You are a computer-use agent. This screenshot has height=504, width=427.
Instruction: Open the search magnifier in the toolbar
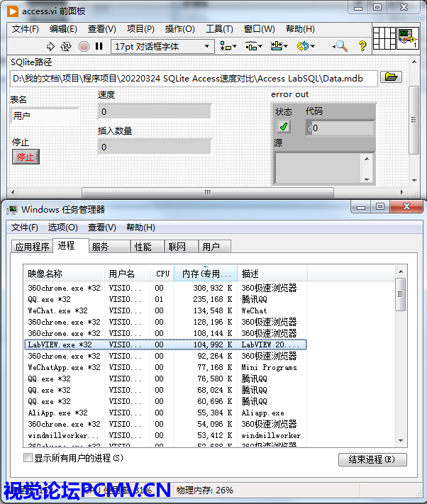[x=340, y=46]
